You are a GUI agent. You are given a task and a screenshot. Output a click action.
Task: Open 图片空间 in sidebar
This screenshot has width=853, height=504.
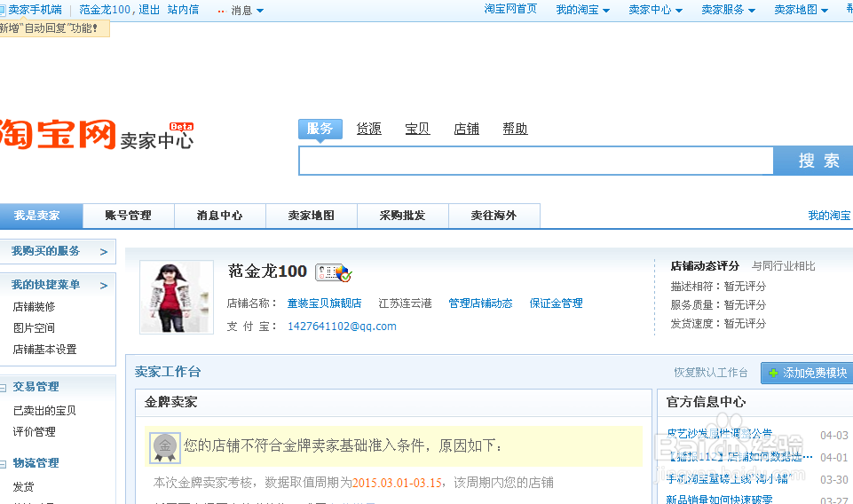[34, 327]
